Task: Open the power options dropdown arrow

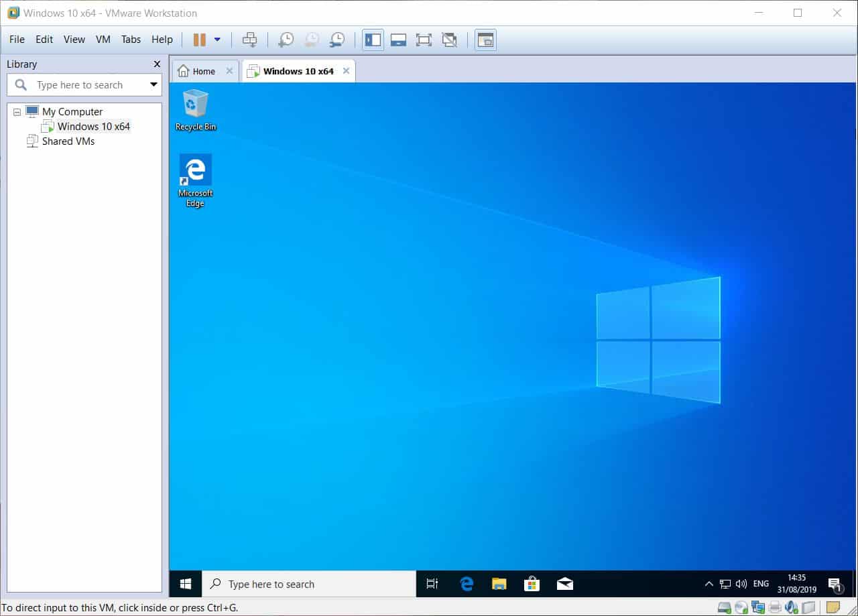Action: coord(217,40)
